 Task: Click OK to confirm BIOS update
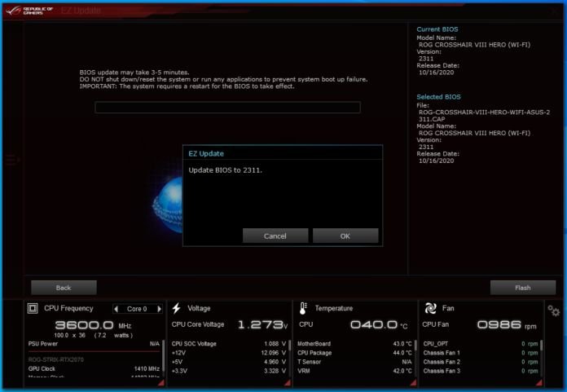coord(345,236)
